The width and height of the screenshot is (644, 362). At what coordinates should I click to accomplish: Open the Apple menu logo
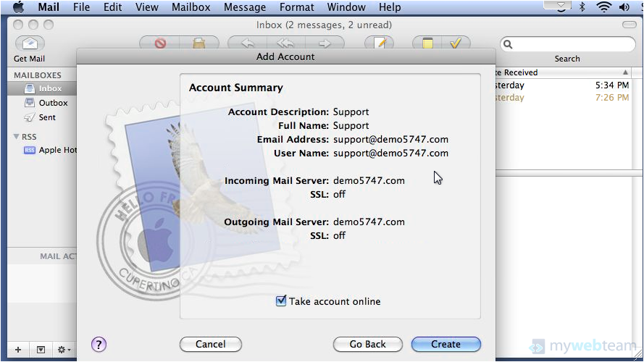click(18, 7)
